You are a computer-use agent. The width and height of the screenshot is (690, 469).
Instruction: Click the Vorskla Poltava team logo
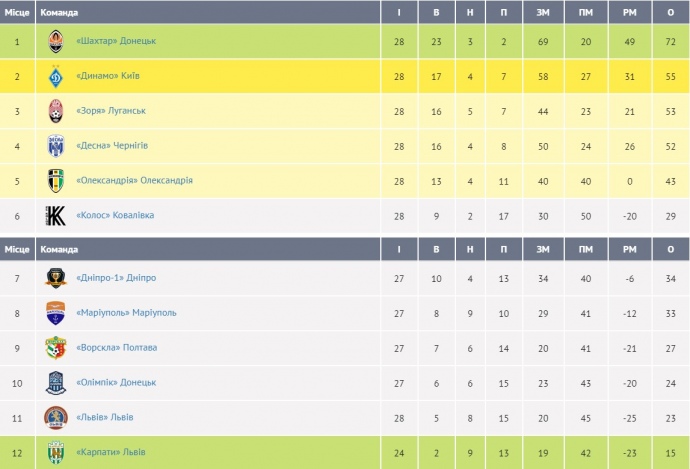tap(56, 348)
